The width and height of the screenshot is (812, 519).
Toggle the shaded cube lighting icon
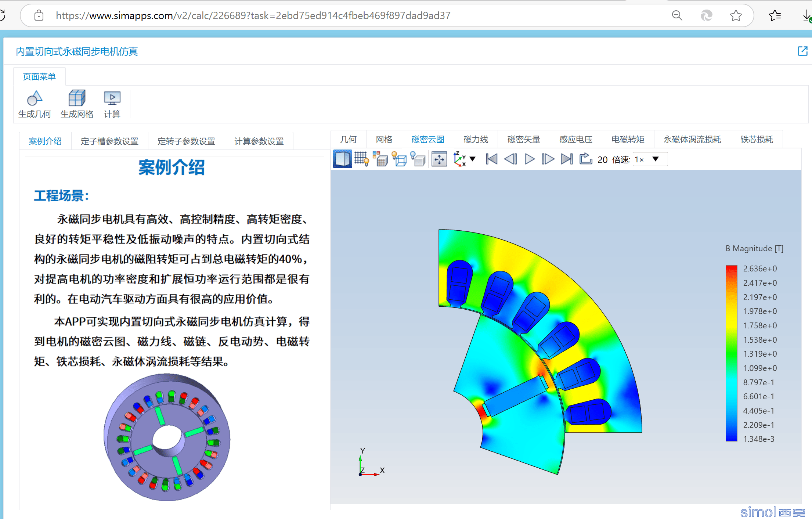coord(418,159)
